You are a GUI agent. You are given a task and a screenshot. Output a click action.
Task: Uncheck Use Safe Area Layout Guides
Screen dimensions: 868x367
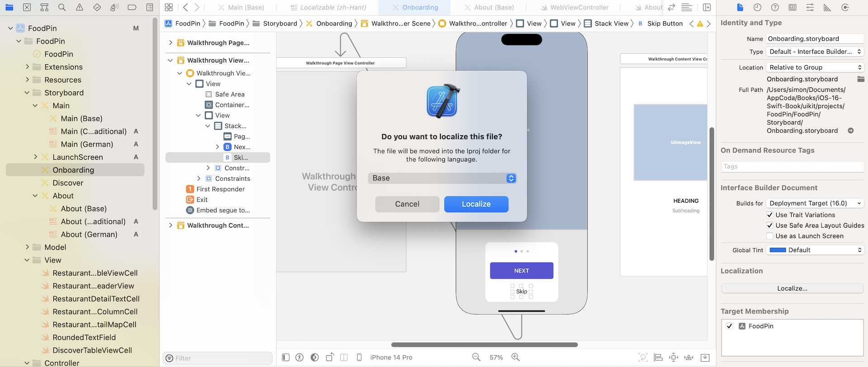770,225
